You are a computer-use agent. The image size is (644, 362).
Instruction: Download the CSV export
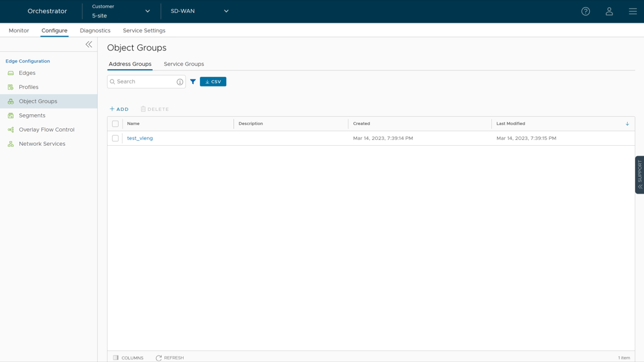[213, 82]
